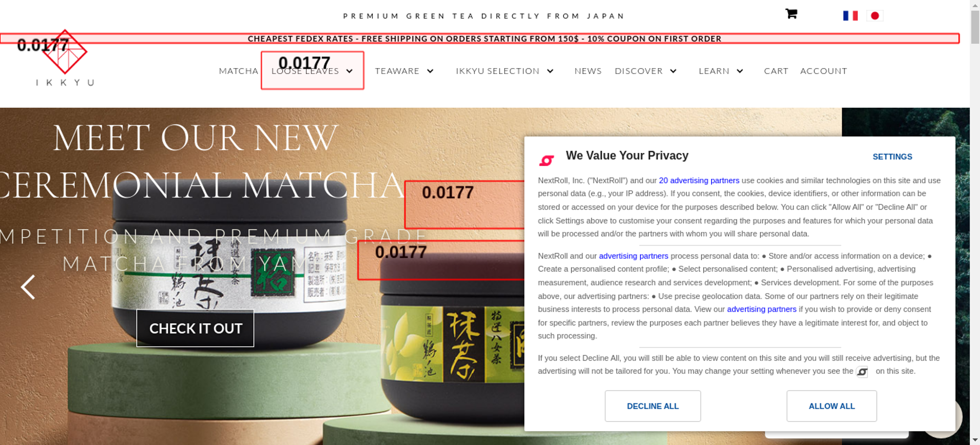Open privacy Settings link
The width and height of the screenshot is (980, 445).
pyautogui.click(x=892, y=157)
